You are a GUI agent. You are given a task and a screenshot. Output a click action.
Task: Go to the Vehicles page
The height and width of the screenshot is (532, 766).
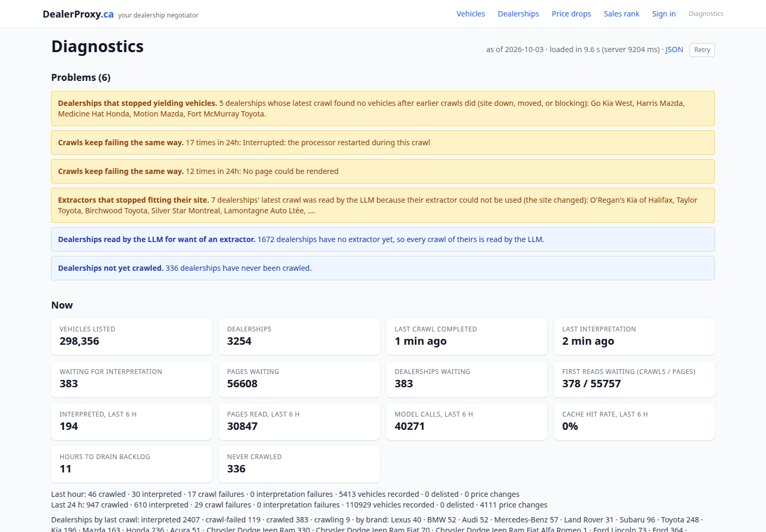(471, 14)
